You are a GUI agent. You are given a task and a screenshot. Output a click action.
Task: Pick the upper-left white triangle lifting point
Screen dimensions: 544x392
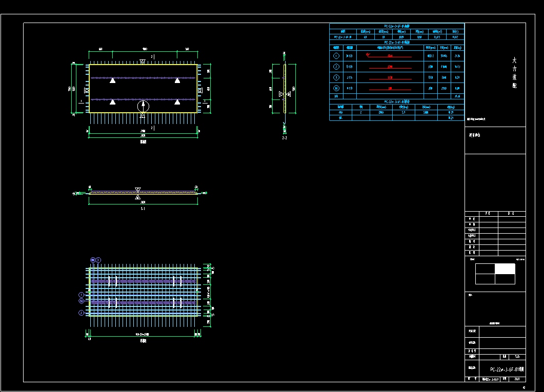[x=112, y=80]
